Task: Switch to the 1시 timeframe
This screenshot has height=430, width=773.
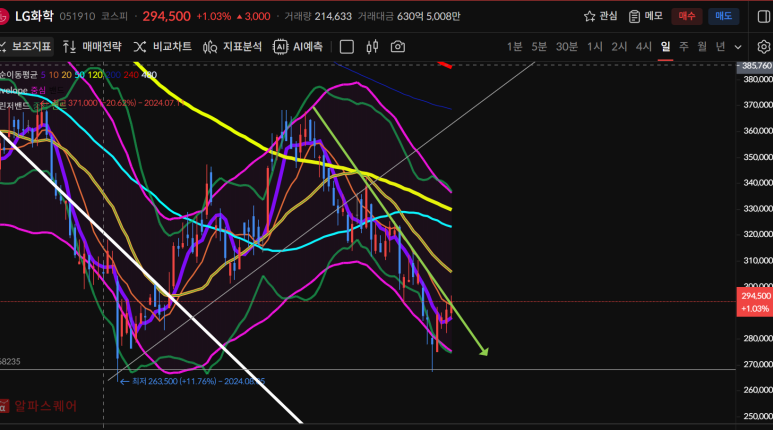Action: 595,47
